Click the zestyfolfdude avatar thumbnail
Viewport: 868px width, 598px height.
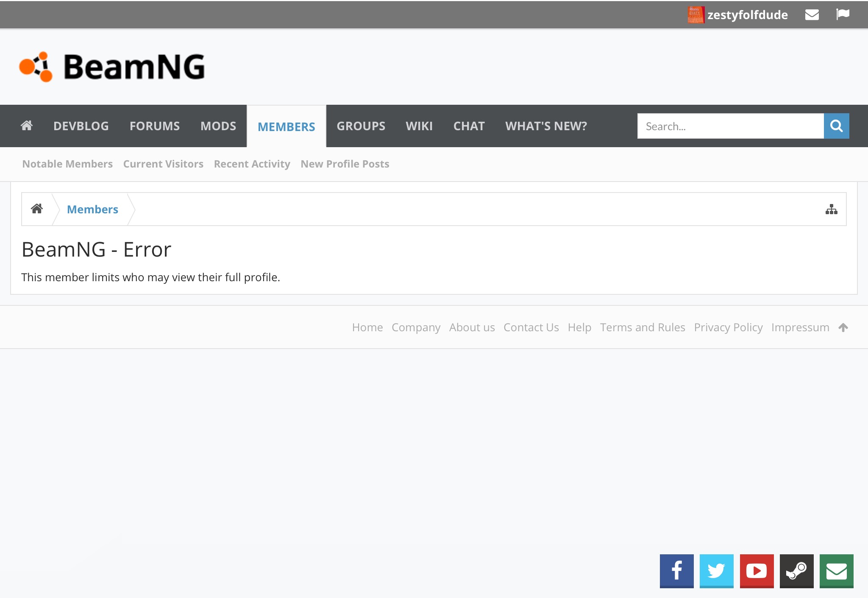tap(696, 15)
